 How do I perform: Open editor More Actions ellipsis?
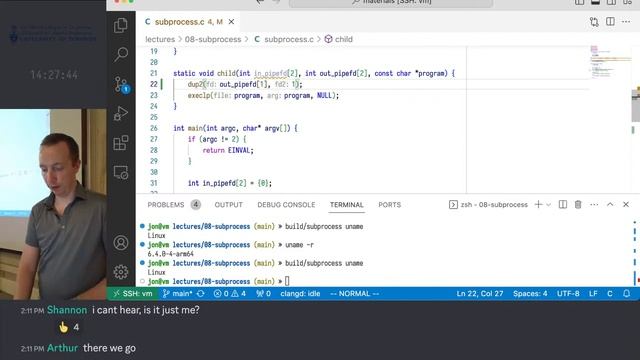(x=626, y=22)
